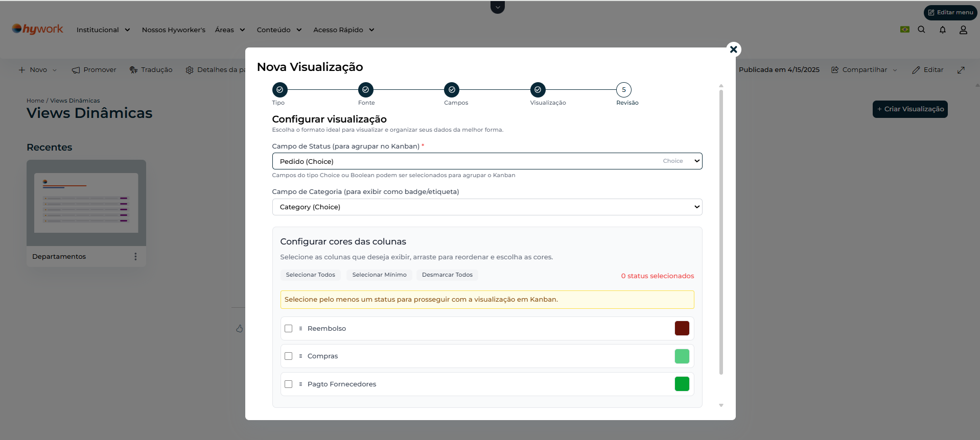Click the search magnifier icon in header
Viewport: 980px width, 440px height.
point(921,30)
